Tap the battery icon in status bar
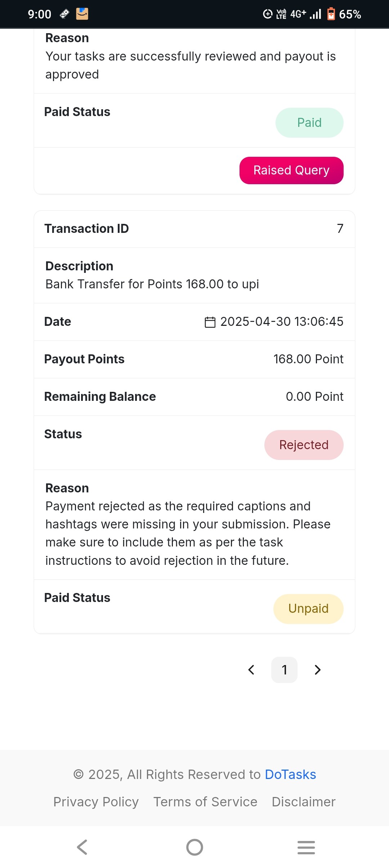This screenshot has width=389, height=868. [331, 14]
